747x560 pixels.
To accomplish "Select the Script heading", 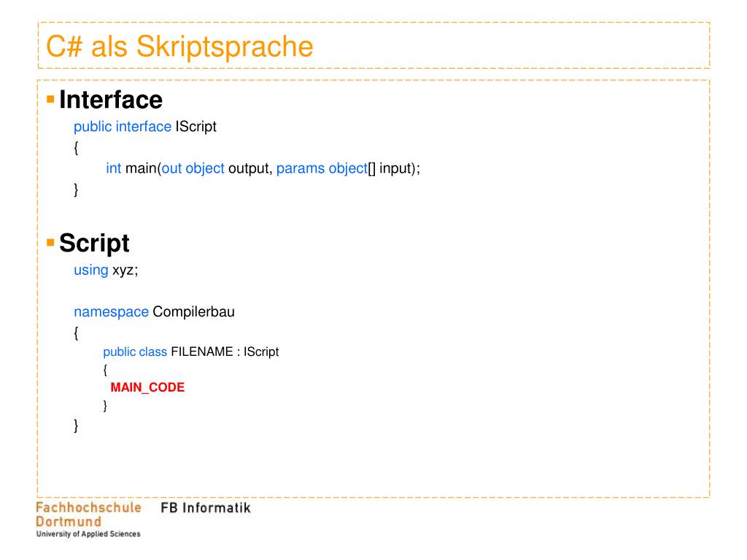I will (94, 244).
